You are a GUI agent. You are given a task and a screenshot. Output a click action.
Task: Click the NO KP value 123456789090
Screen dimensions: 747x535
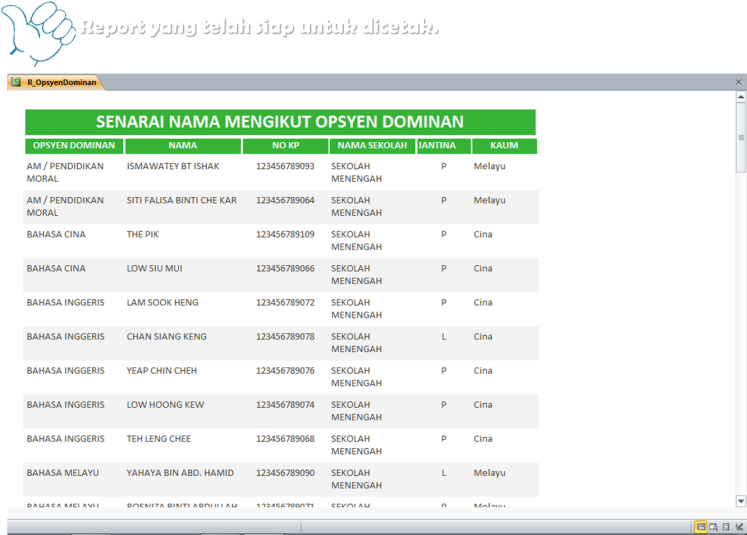coord(285,473)
